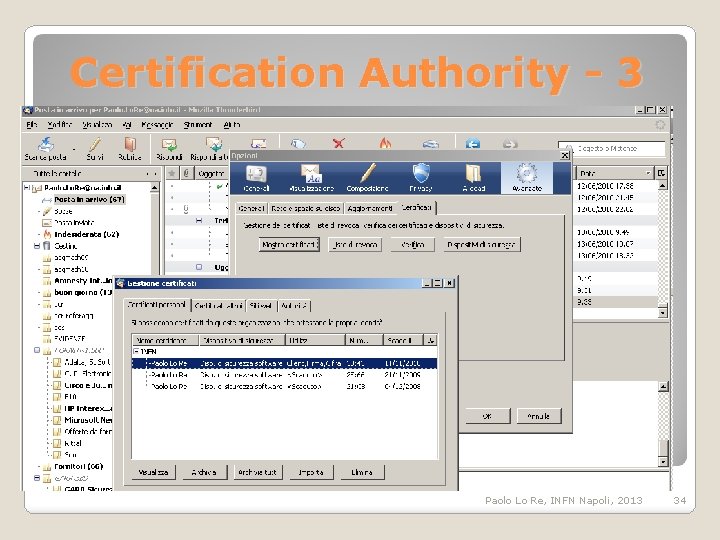The image size is (720, 540).
Task: Switch to Rete e spazio su disco tab
Action: (x=305, y=208)
